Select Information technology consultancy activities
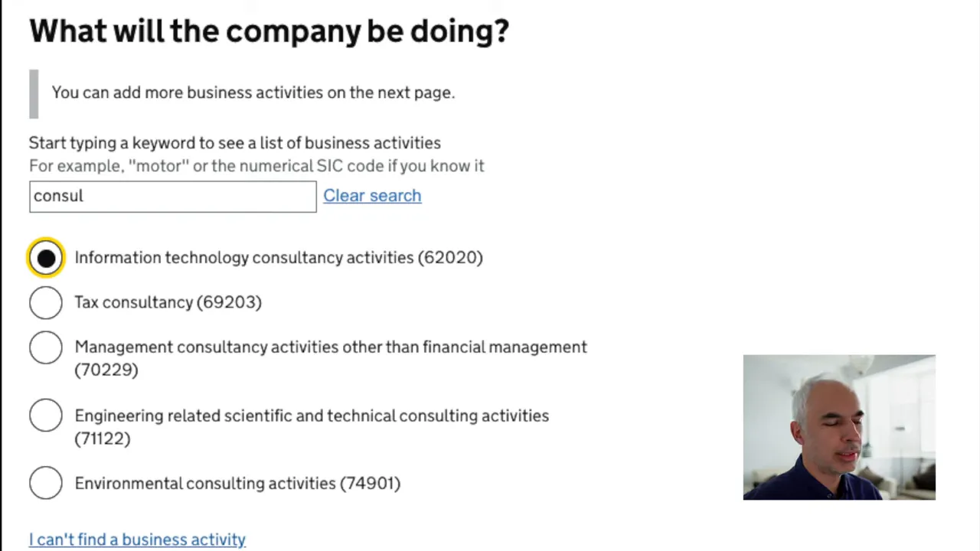 tap(45, 257)
